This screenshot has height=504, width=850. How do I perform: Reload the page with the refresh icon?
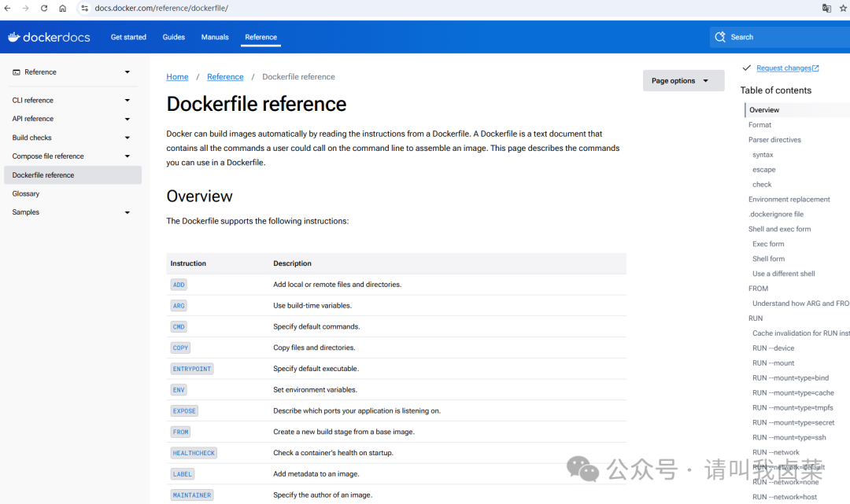[44, 8]
